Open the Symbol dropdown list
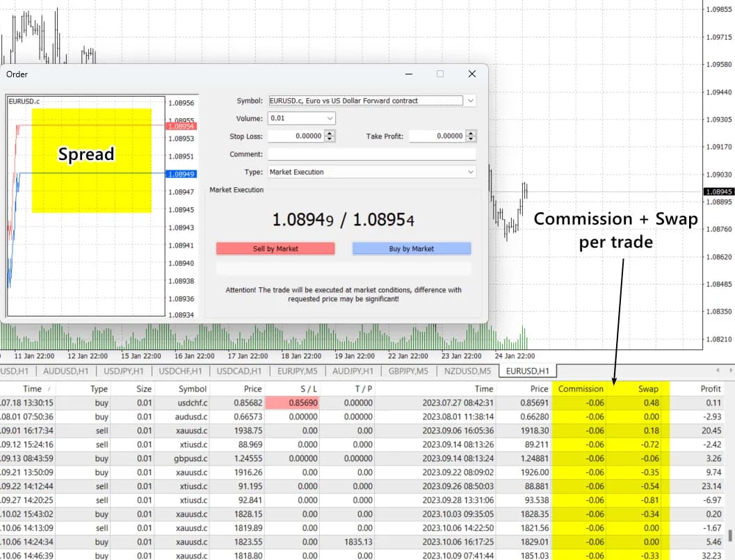The height and width of the screenshot is (560, 735). 471,101
